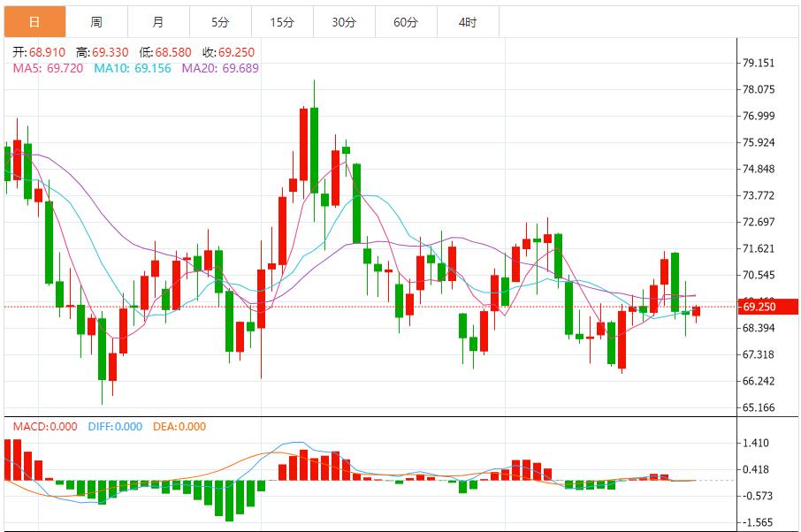Select the 日 daily chart tab

tap(34, 22)
